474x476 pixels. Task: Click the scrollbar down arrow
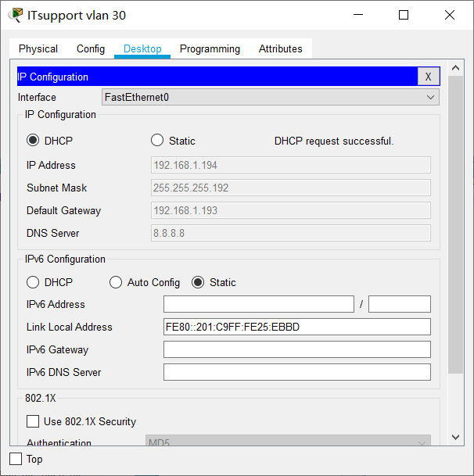[455, 437]
